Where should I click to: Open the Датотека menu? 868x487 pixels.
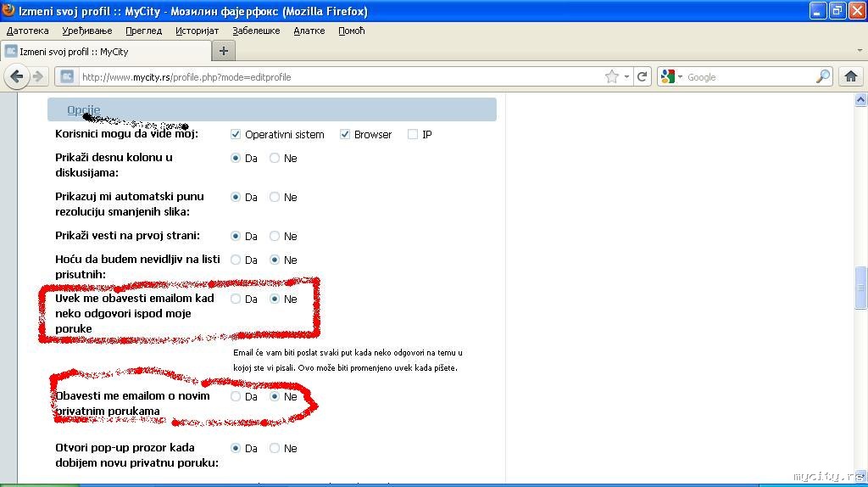pos(28,31)
